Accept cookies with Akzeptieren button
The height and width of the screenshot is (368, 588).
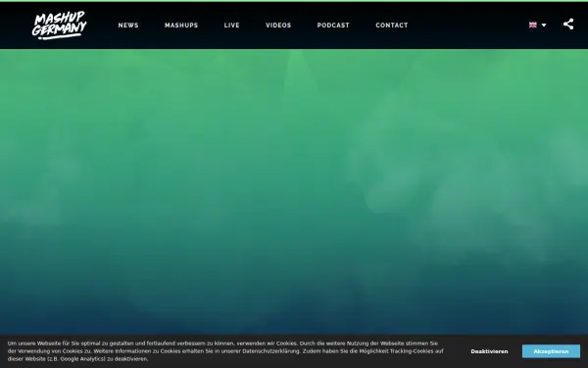coord(551,351)
